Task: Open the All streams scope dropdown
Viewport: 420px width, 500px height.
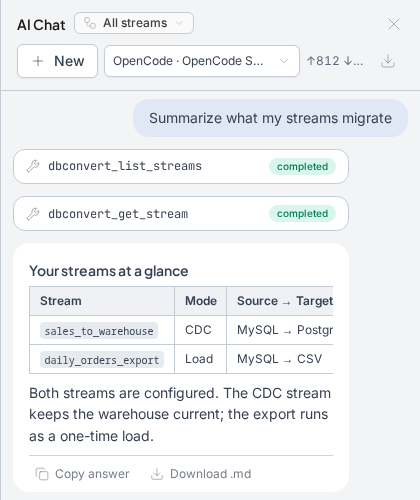Action: click(x=134, y=23)
